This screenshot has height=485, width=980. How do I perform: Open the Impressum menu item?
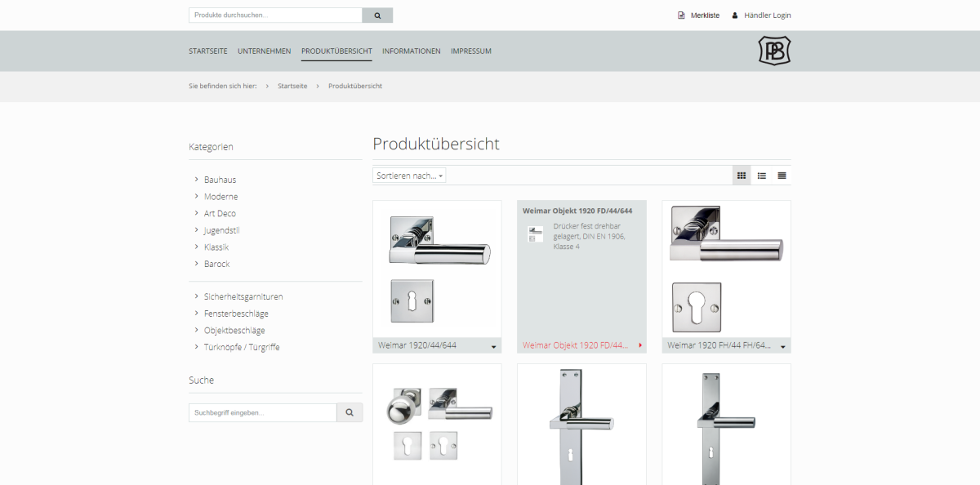click(471, 51)
